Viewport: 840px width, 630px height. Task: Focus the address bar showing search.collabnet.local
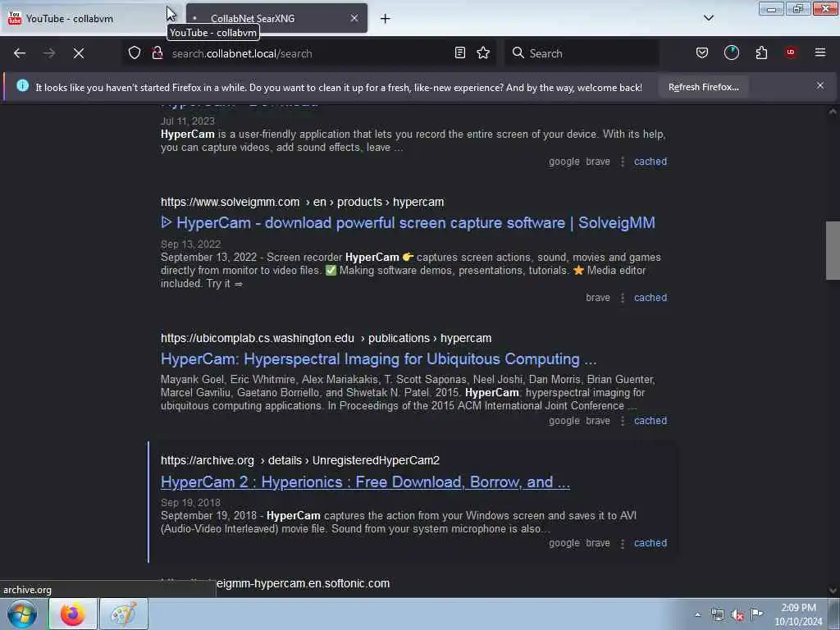point(311,53)
